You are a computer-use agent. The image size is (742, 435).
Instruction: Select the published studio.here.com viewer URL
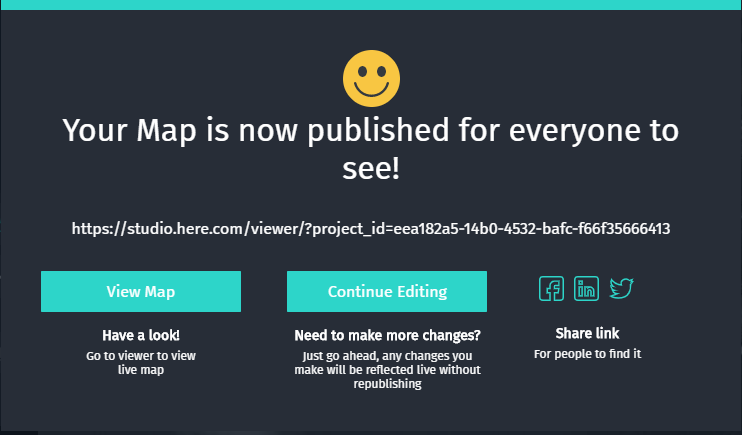tap(371, 229)
